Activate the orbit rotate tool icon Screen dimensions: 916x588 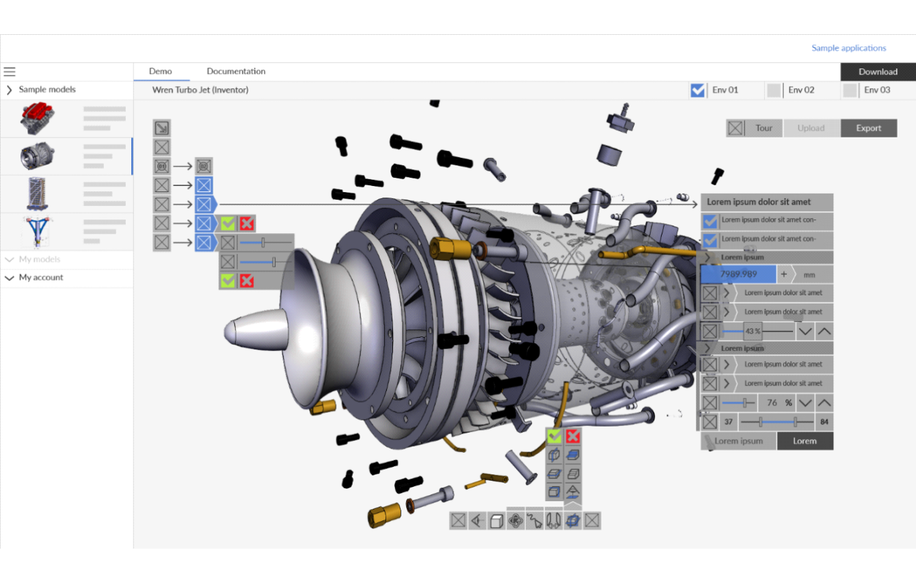[516, 521]
